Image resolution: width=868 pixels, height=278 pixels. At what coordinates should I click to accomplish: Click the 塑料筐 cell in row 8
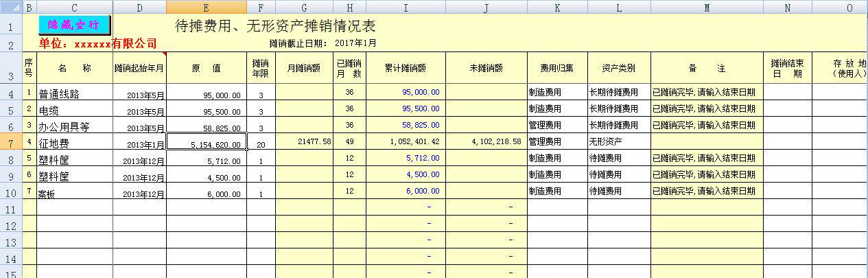point(74,159)
